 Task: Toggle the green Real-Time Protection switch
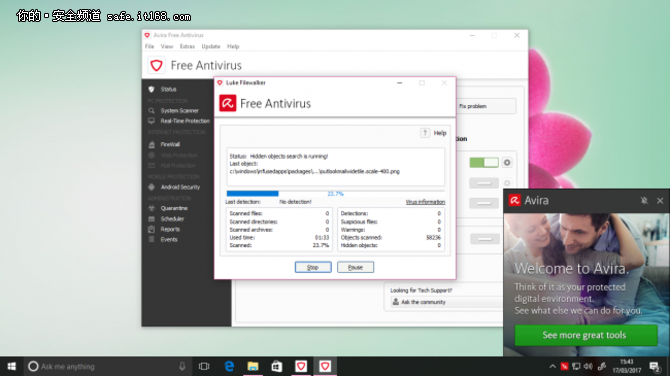click(484, 162)
